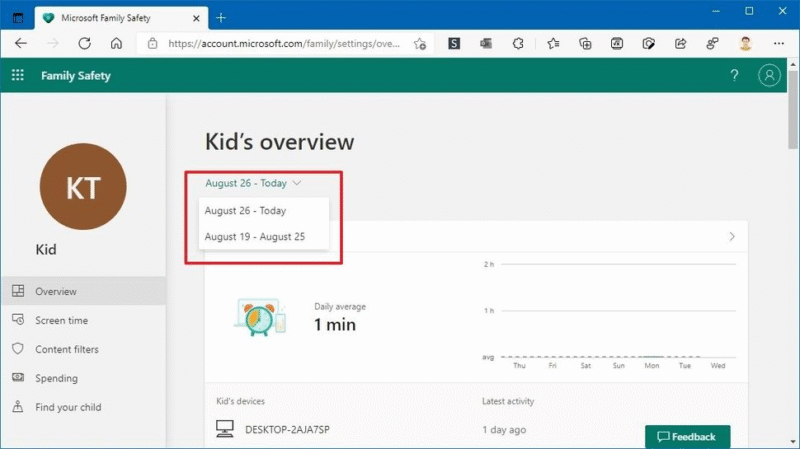The height and width of the screenshot is (449, 800).
Task: Choose August 26 - Today in list
Action: 245,211
